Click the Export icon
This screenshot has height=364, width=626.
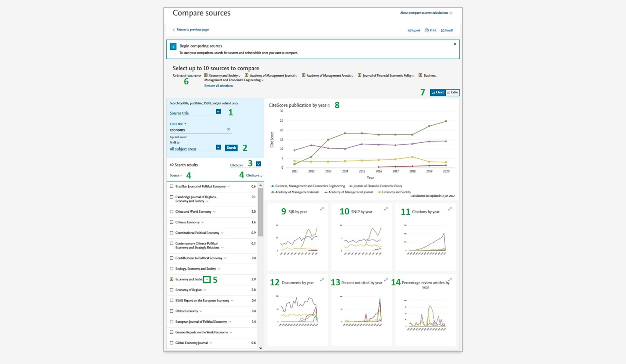(x=409, y=30)
